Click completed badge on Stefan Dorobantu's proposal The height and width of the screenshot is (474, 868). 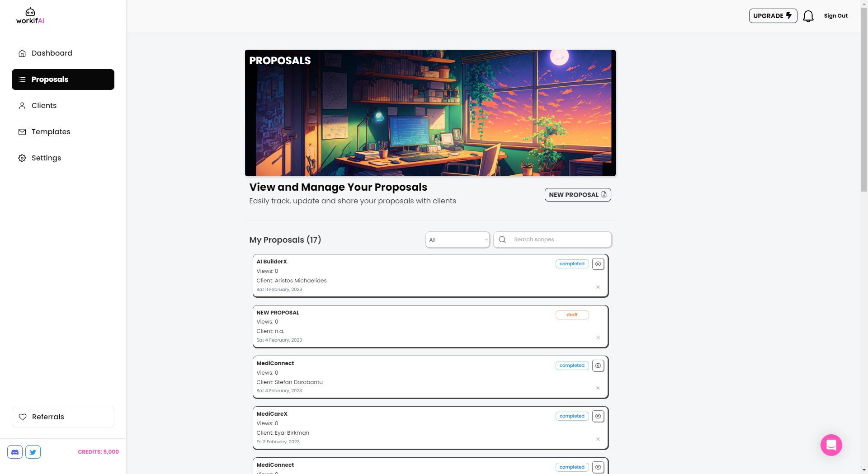[572, 366]
